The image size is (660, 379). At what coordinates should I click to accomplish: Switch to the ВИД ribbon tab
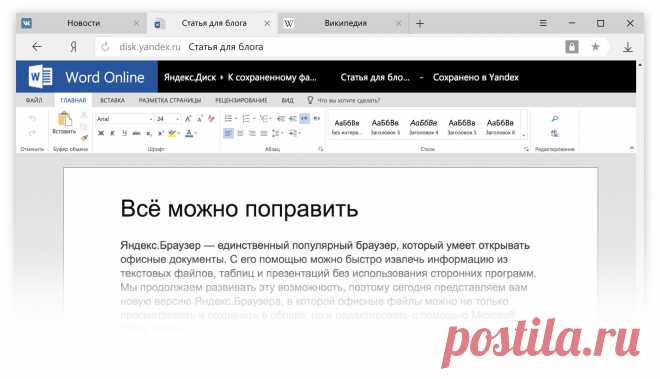[287, 100]
